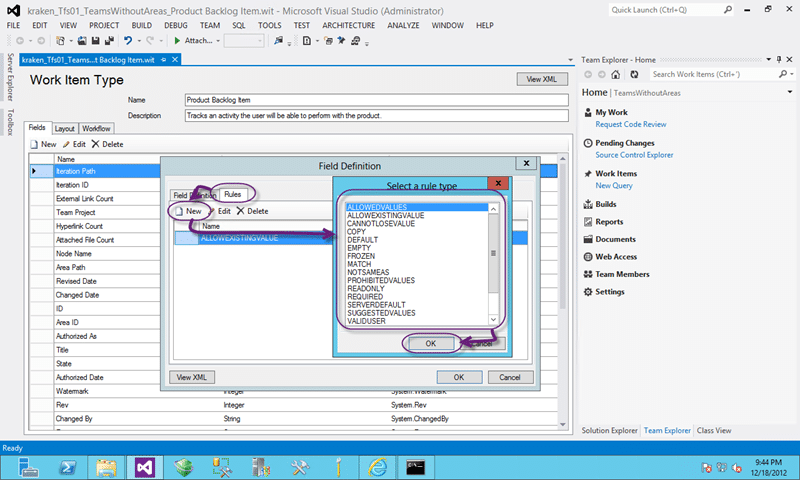The image size is (800, 480).
Task: Click the Team Explorer Refresh icon
Action: (x=634, y=74)
